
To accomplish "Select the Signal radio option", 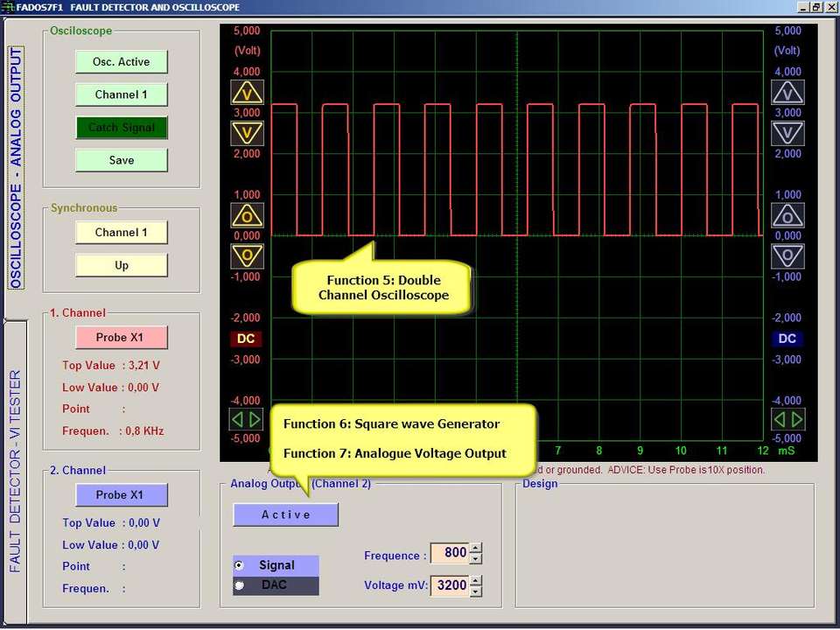I will point(240,566).
